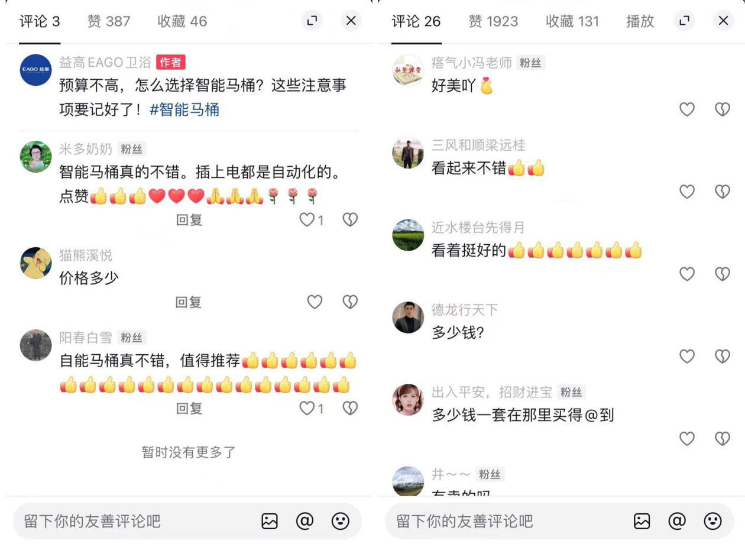This screenshot has width=745, height=560.
Task: Open 益高EAGO卫浴 author avatar
Action: pyautogui.click(x=36, y=70)
